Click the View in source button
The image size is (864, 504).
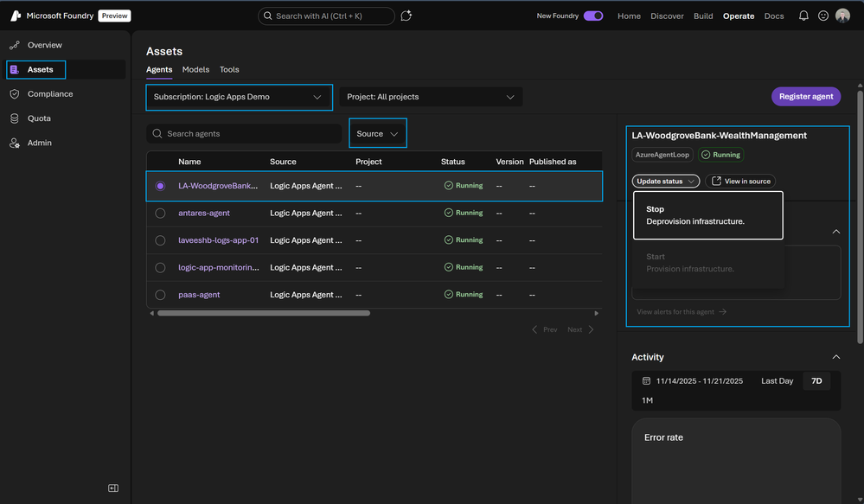click(x=740, y=182)
